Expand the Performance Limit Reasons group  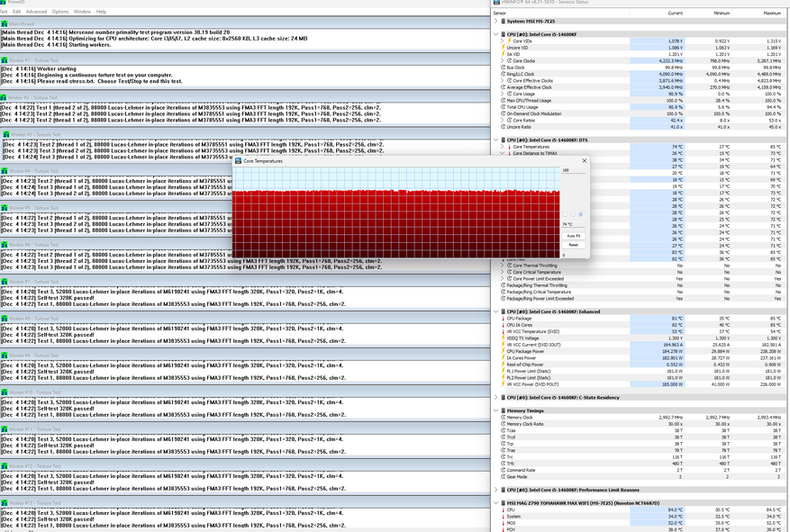click(x=495, y=490)
